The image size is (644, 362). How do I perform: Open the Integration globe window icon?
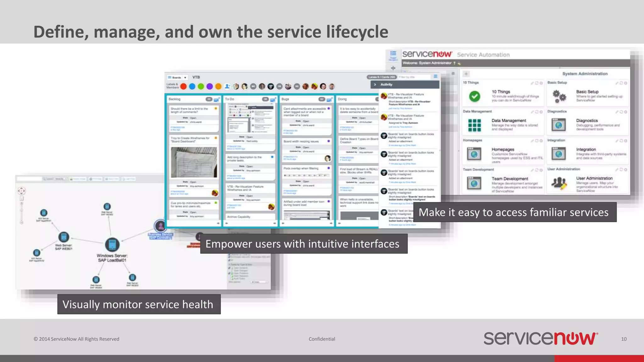click(x=559, y=154)
